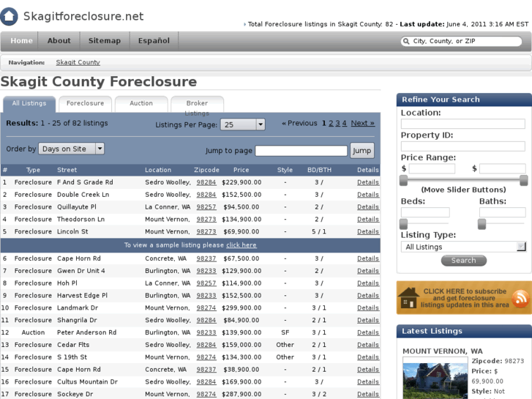Click the 'Cultus Mountain Dr' street cell

(x=87, y=382)
